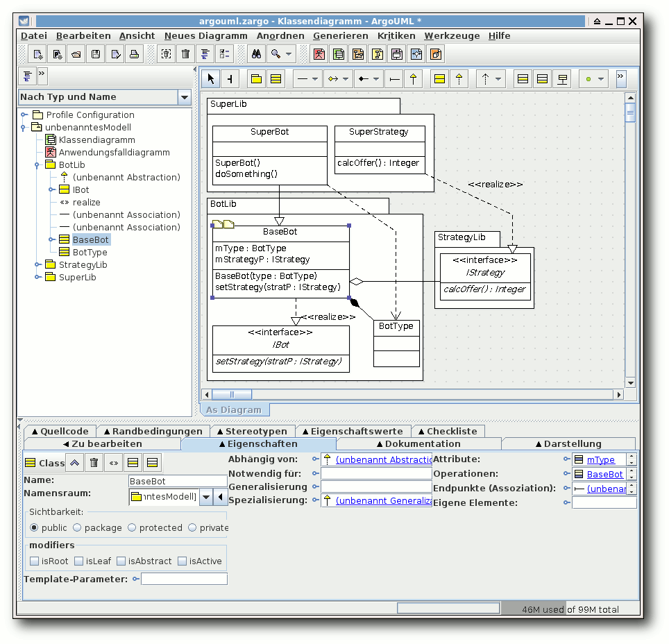Open mType attribute link
The height and width of the screenshot is (644, 669).
tap(601, 460)
